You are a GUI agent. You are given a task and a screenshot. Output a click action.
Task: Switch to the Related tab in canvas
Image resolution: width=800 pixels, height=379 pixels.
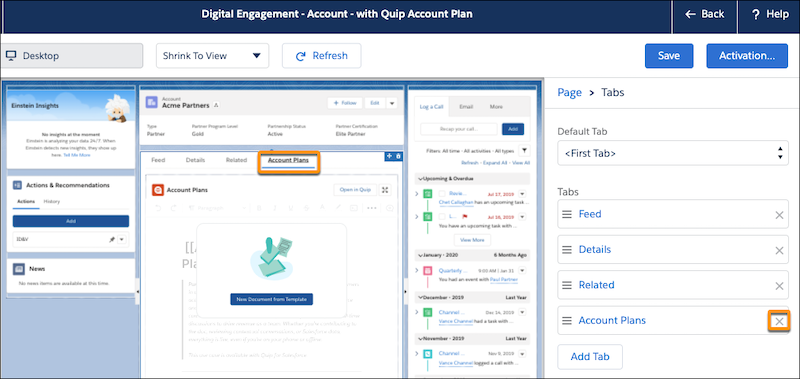[x=236, y=160]
